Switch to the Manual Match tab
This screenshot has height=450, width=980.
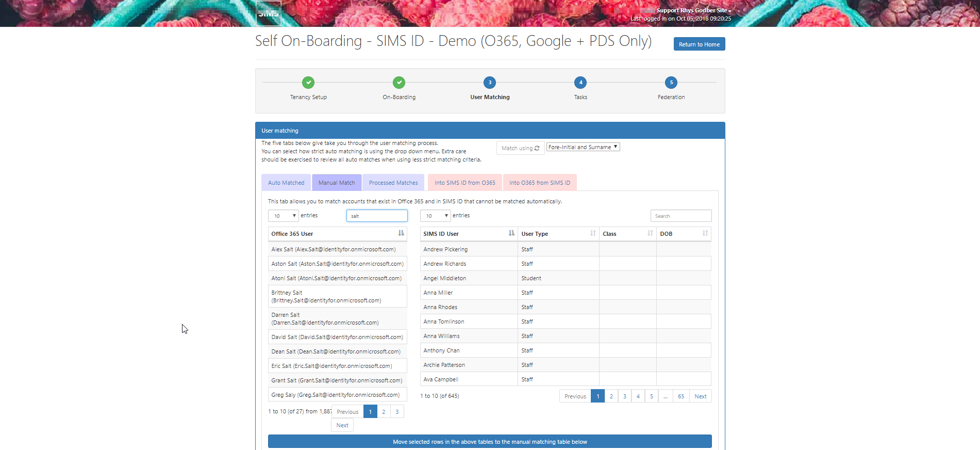point(337,183)
